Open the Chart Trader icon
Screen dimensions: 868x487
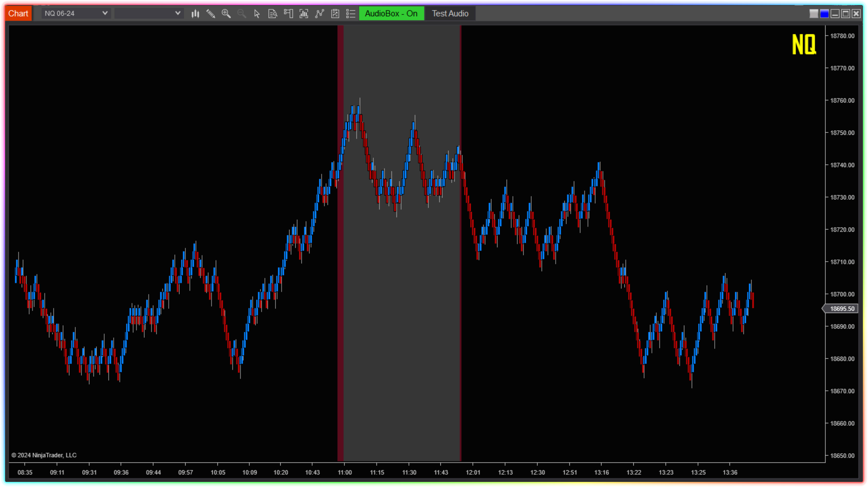coord(288,13)
